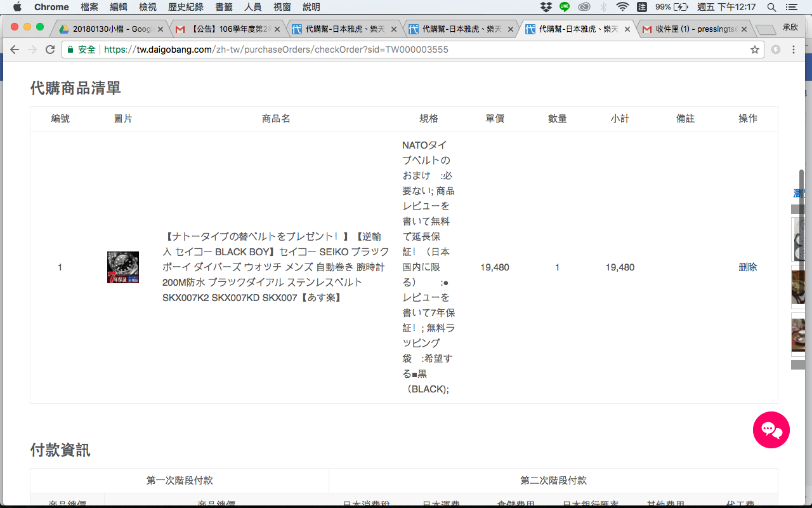Click the grey extension icon beside the star
The height and width of the screenshot is (508, 812).
pyautogui.click(x=775, y=50)
